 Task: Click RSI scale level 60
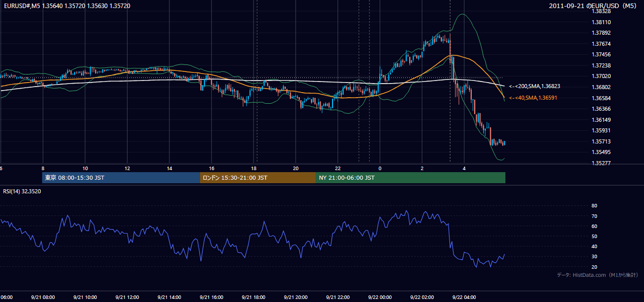click(595, 226)
